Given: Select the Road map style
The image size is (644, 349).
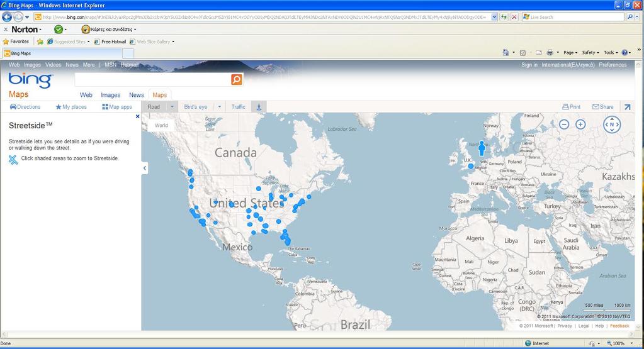Looking at the screenshot, I should click(x=154, y=107).
